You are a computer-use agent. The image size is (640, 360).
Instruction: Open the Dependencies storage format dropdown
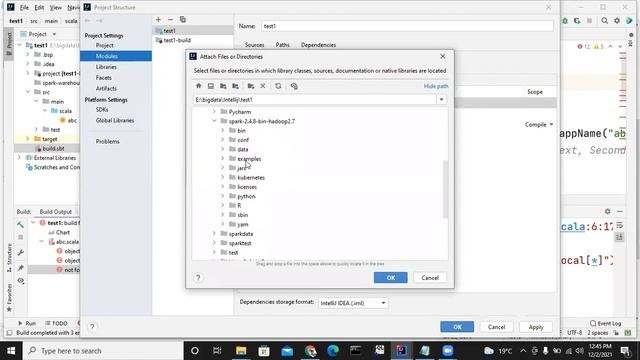coord(353,303)
